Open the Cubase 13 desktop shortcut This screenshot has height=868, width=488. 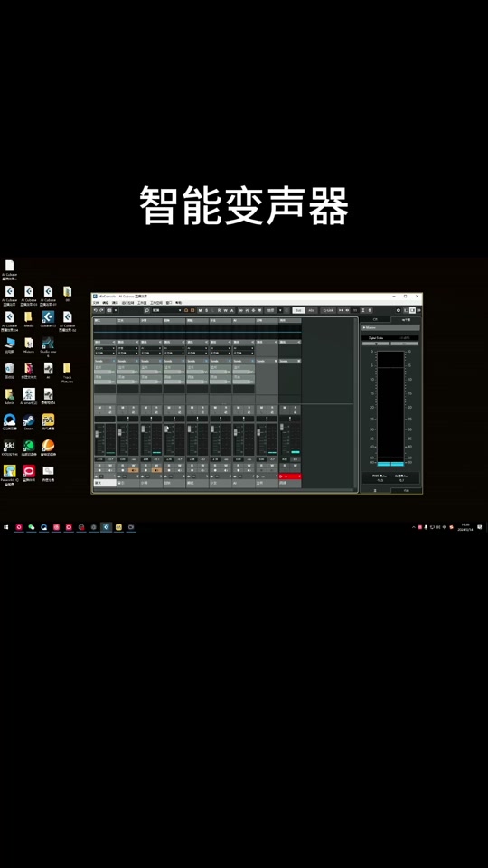click(x=48, y=319)
